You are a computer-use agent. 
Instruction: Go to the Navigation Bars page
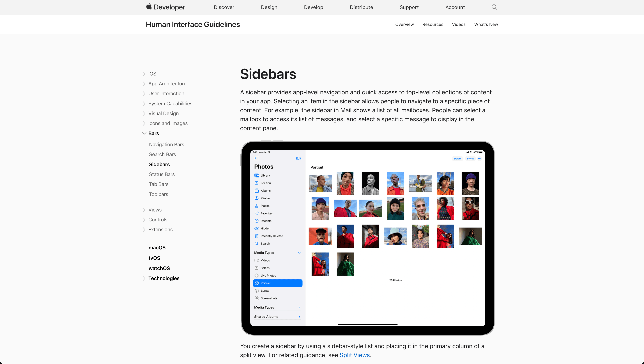[x=167, y=144]
